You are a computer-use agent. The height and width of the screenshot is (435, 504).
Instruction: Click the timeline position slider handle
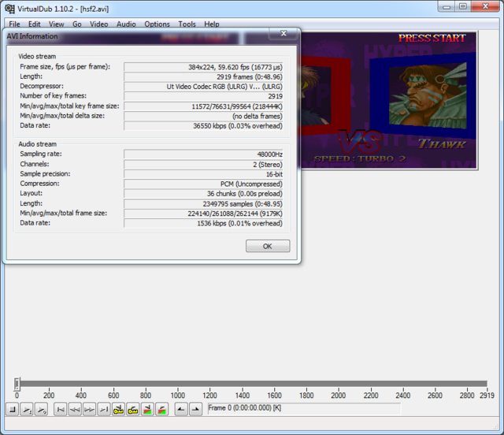(x=17, y=384)
